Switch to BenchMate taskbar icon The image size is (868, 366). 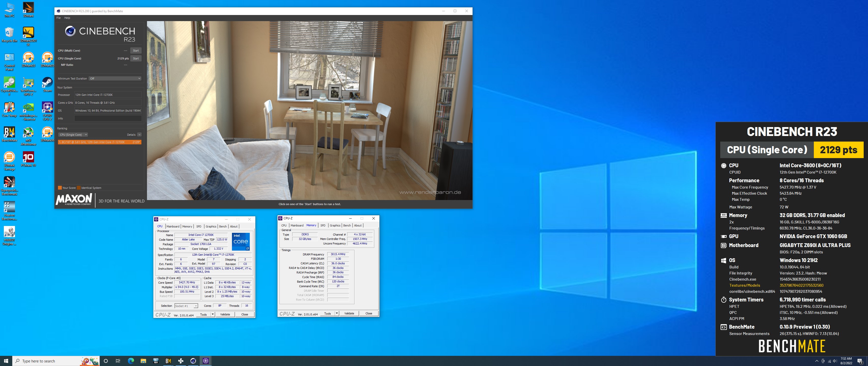[168, 361]
